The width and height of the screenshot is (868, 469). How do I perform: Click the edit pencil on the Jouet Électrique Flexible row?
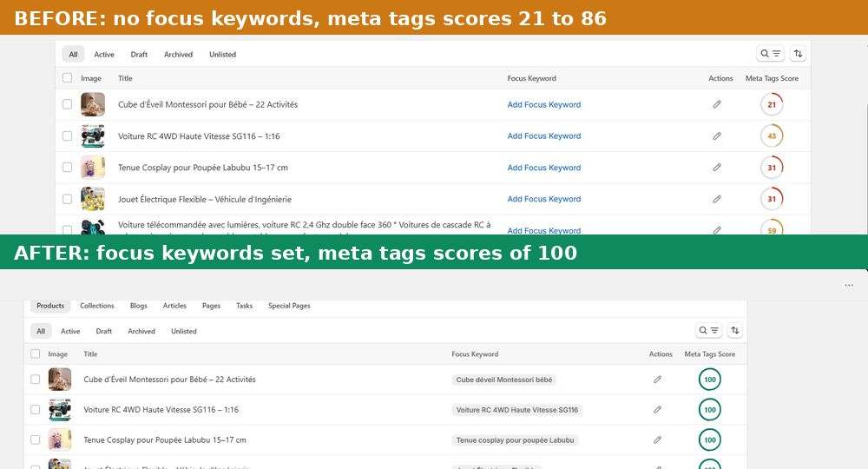point(717,199)
